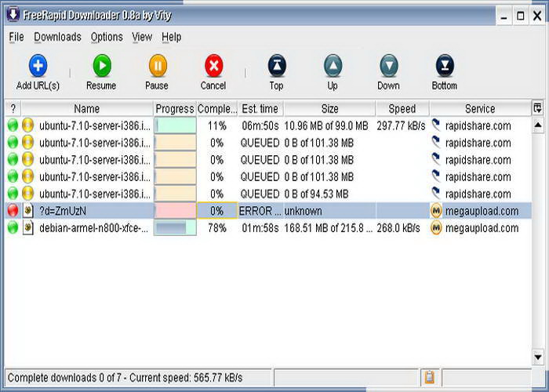Click the scrollbar down arrow of the download list

(538, 358)
